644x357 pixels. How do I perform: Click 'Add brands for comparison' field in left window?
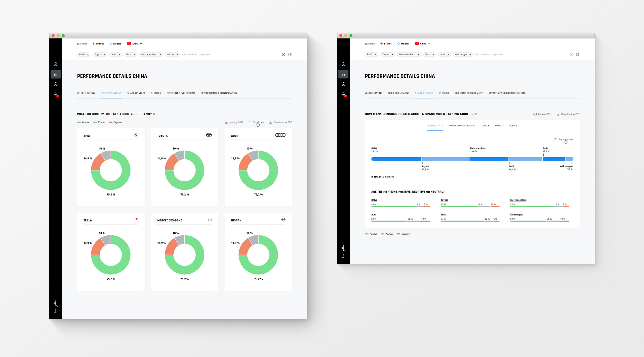pyautogui.click(x=196, y=55)
